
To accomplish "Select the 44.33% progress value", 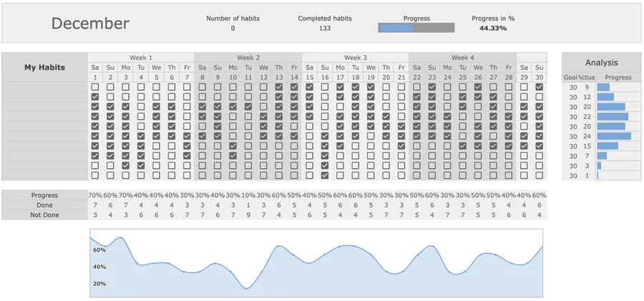I will [x=493, y=29].
